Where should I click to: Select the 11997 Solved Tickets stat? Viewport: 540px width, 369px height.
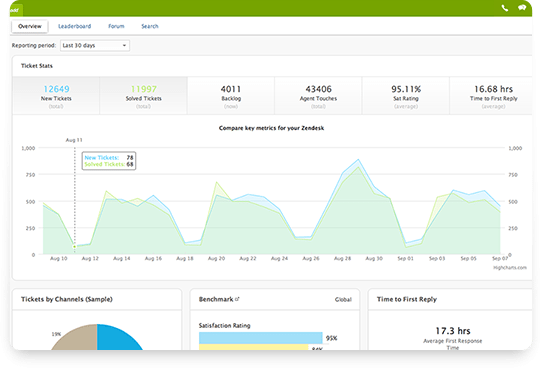[143, 95]
